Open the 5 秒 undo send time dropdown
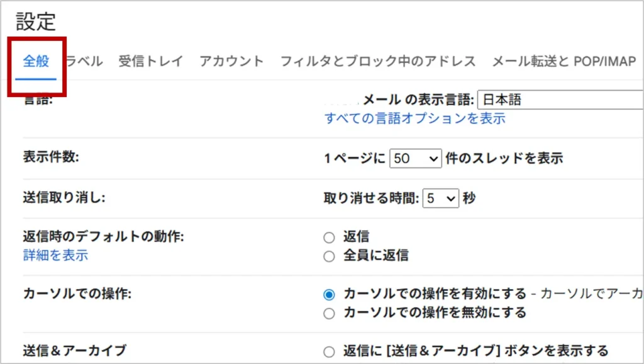The height and width of the screenshot is (364, 644). click(441, 198)
